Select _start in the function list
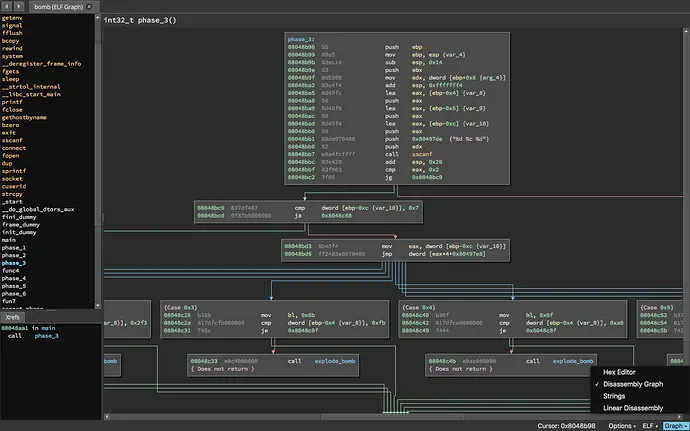Screen dimensions: 690x431 (x=12, y=202)
